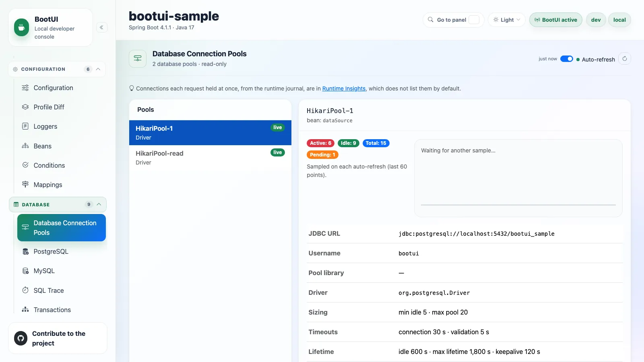Click the BootUI coffee cup logo
This screenshot has height=362, width=644.
(x=21, y=27)
